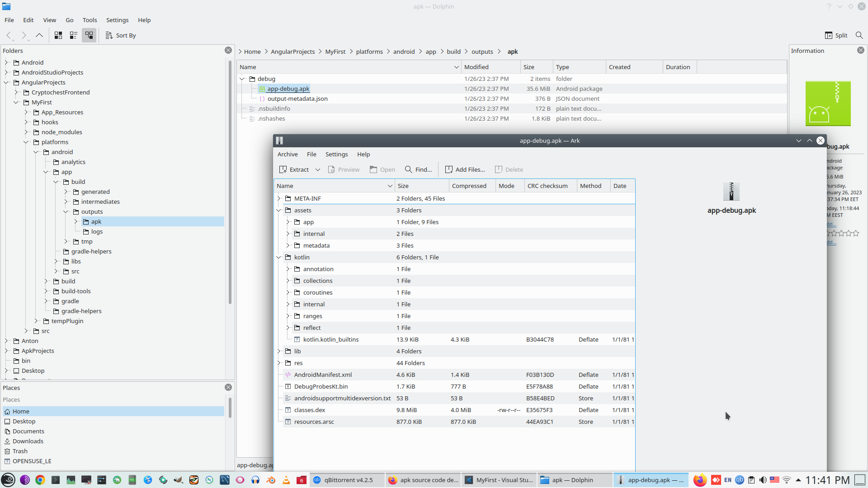Go up to parent folder arrow
This screenshot has height=488, width=868.
point(39,35)
